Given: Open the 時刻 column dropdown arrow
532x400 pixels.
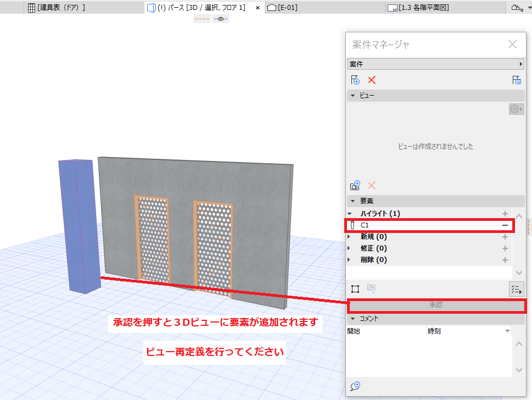Looking at the screenshot, I should point(507,331).
